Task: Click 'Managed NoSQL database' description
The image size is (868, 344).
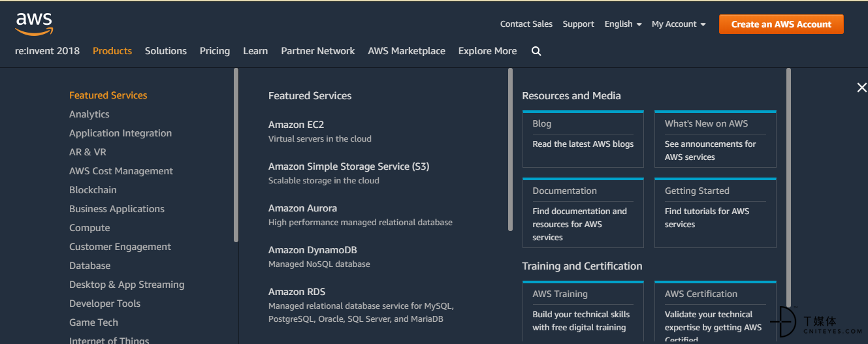Action: click(x=319, y=264)
